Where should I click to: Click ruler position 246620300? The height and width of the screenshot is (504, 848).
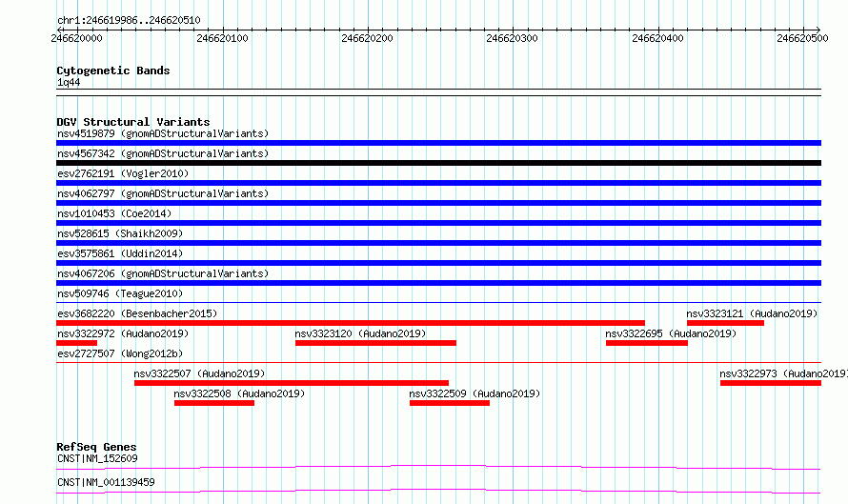[513, 38]
